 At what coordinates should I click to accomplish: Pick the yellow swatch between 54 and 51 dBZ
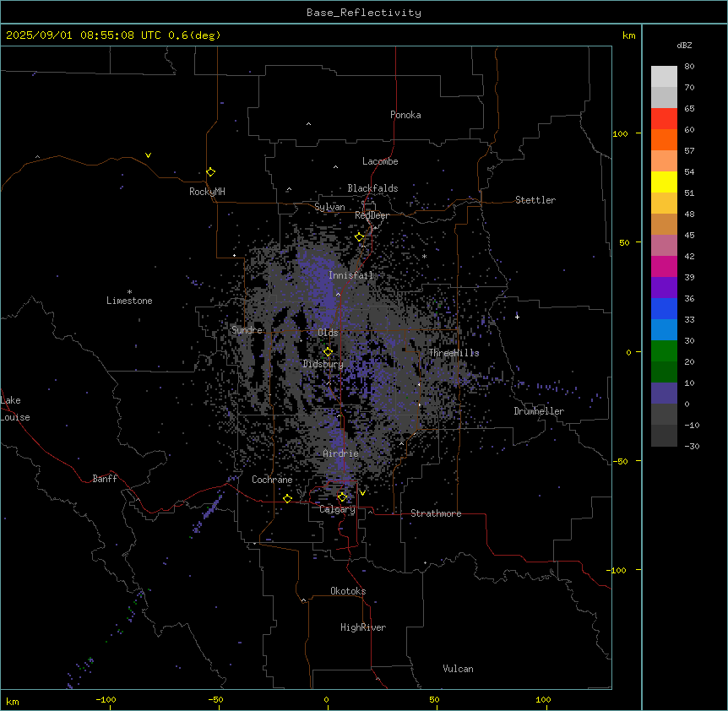(x=664, y=182)
